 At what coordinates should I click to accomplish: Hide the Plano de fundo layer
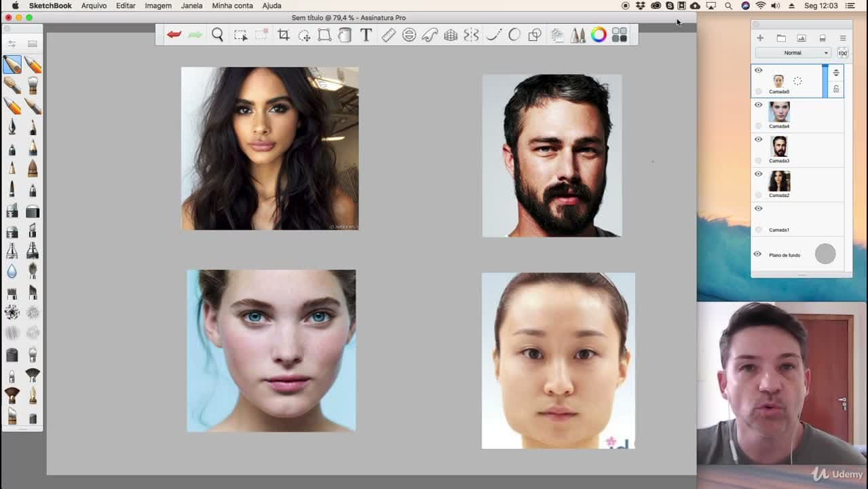[757, 254]
